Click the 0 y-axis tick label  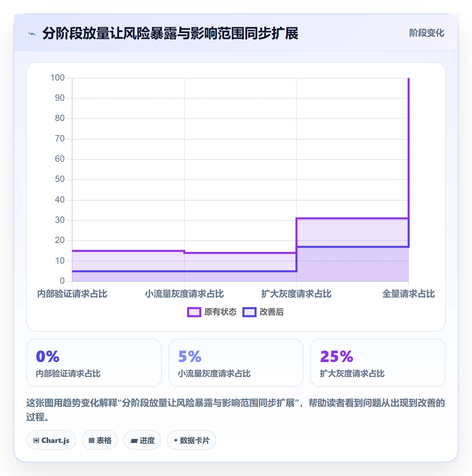62,281
